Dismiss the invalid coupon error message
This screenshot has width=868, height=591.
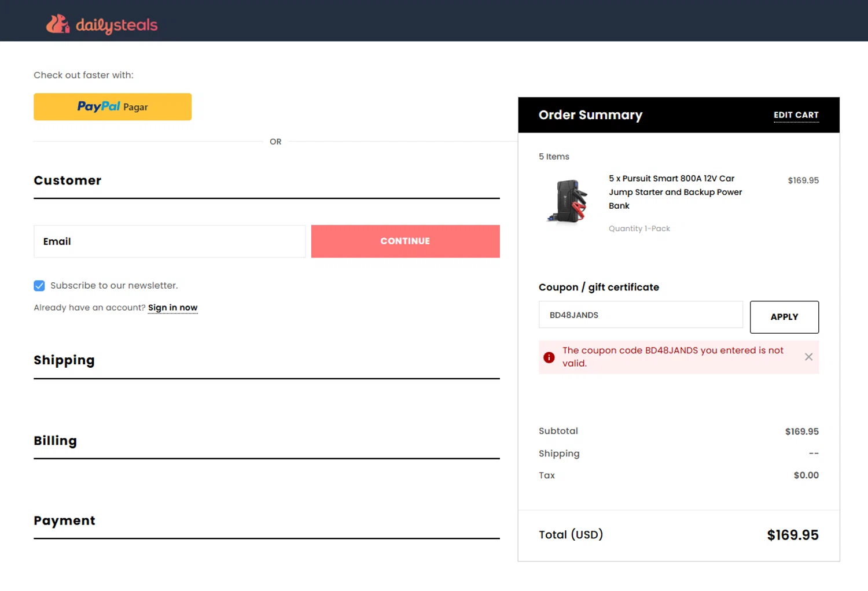point(808,357)
